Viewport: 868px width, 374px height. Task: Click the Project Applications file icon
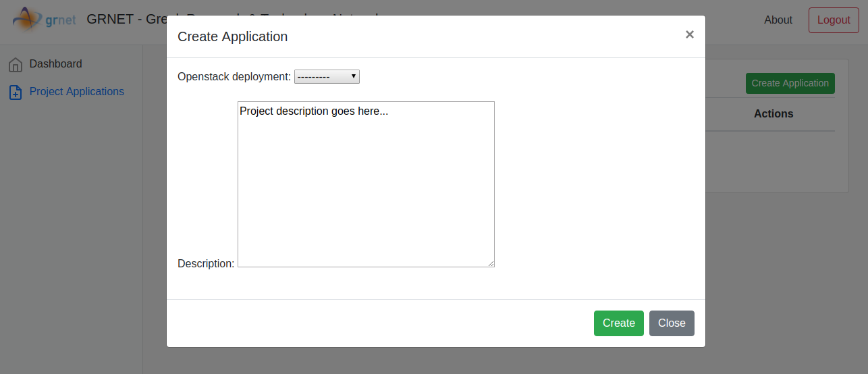tap(16, 92)
